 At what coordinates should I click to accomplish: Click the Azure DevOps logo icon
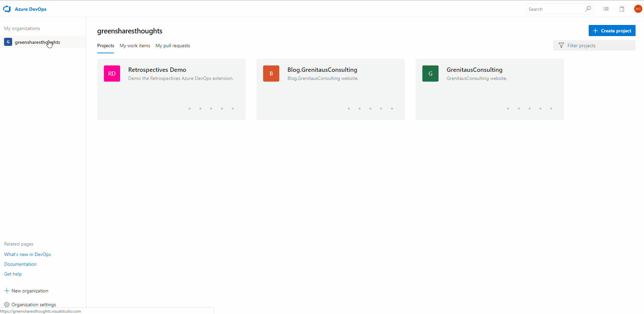point(7,9)
